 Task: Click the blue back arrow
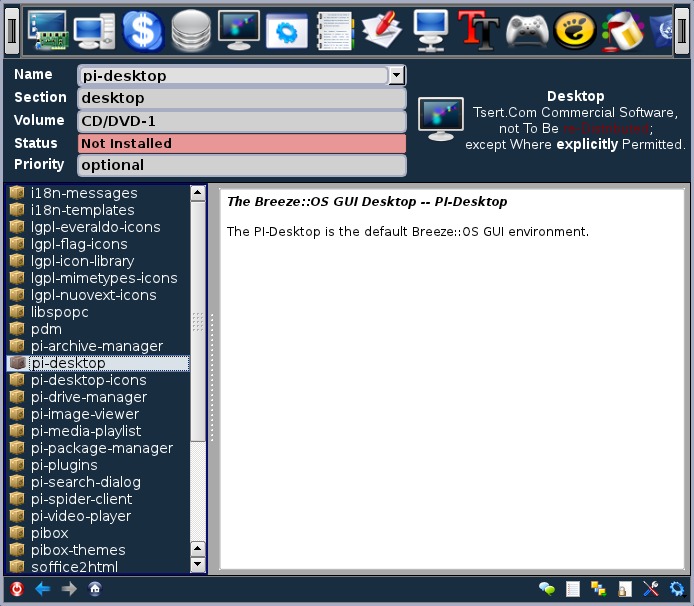(x=43, y=589)
